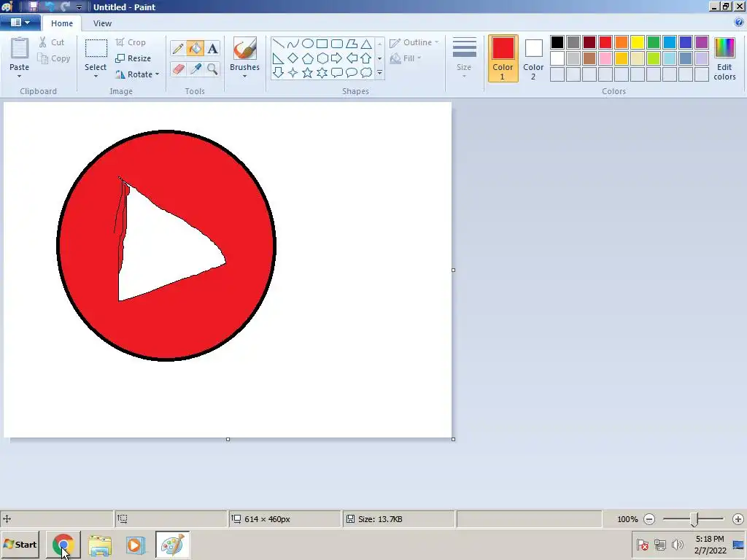Activate Color 2 background selector
Image resolution: width=747 pixels, height=560 pixels.
(533, 58)
